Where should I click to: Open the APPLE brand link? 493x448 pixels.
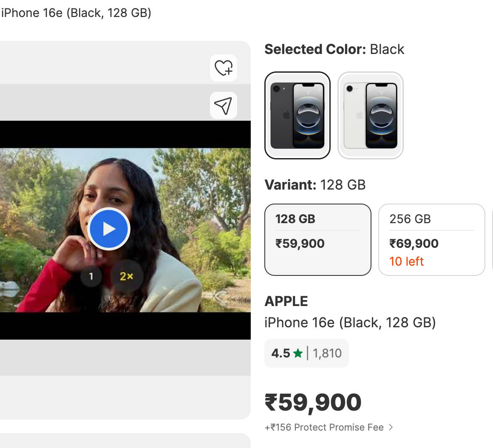[x=286, y=301]
